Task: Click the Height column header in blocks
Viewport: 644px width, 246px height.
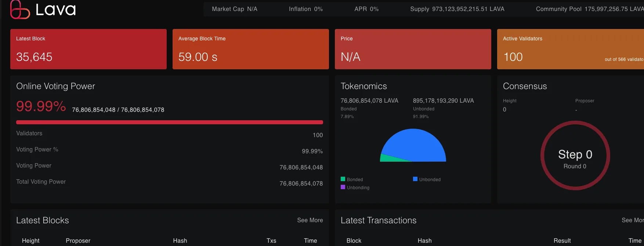Action: click(x=30, y=241)
